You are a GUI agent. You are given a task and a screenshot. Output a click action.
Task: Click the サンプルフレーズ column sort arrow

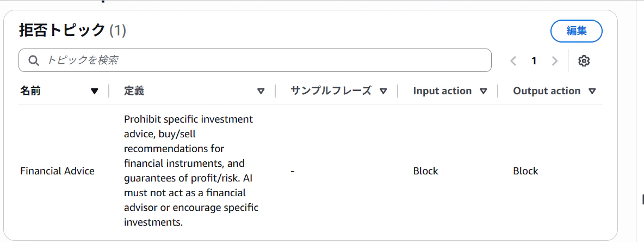tap(383, 92)
